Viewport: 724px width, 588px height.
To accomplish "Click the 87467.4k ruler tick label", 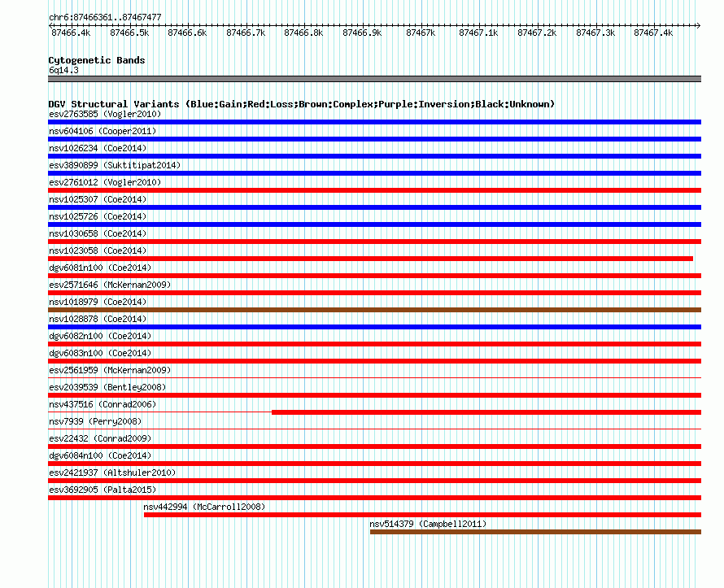I will (x=653, y=33).
